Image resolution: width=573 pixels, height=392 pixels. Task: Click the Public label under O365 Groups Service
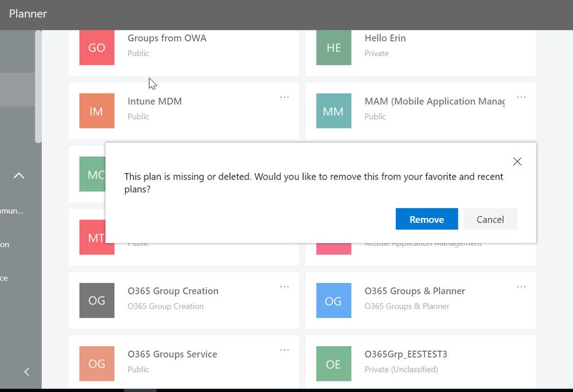[x=138, y=370]
